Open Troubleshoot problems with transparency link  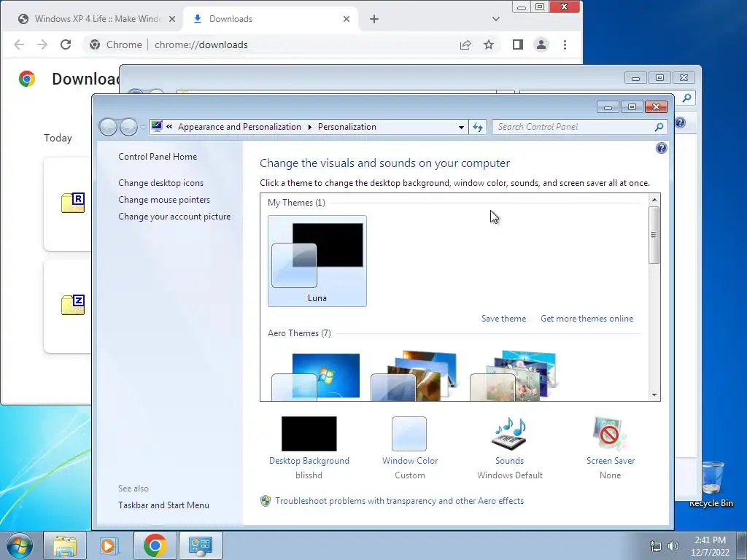pos(399,501)
